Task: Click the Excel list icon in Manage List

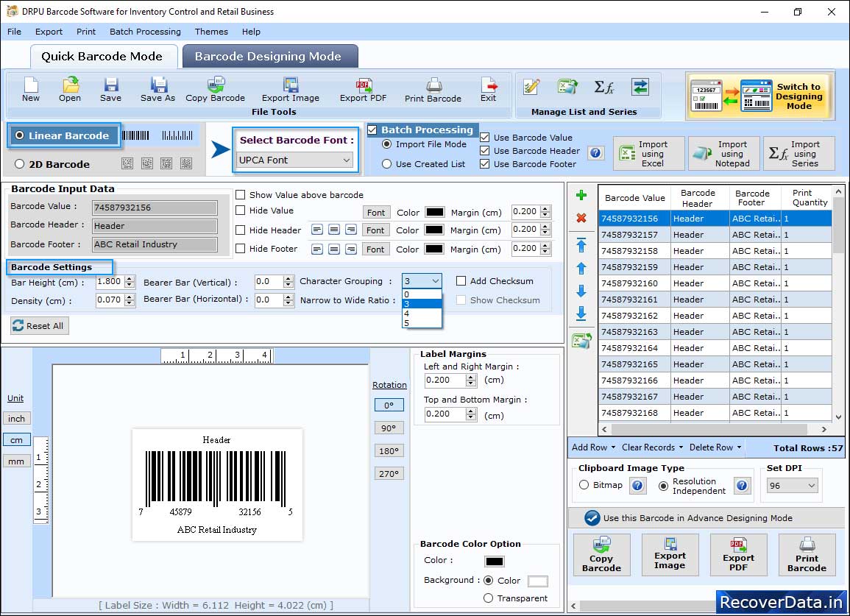Action: [x=567, y=87]
